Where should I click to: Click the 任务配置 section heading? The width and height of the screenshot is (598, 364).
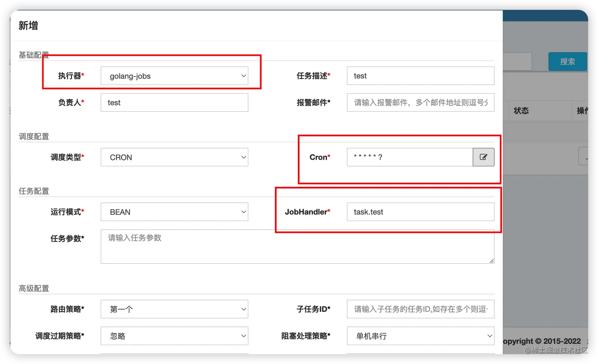click(34, 191)
